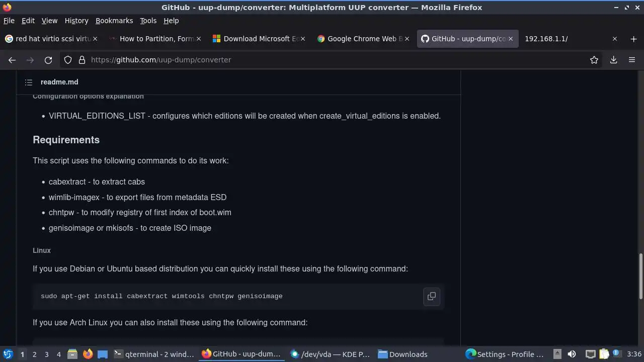The height and width of the screenshot is (362, 644).
Task: Click the VIRTUAL_EDITIONS_LIST bullet text
Action: (245, 116)
